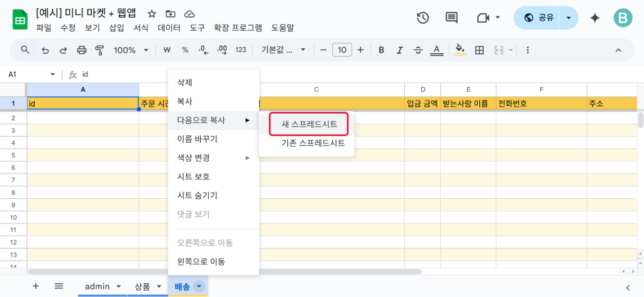Image resolution: width=644 pixels, height=297 pixels.
Task: Open the comments speech bubble icon
Action: click(452, 18)
